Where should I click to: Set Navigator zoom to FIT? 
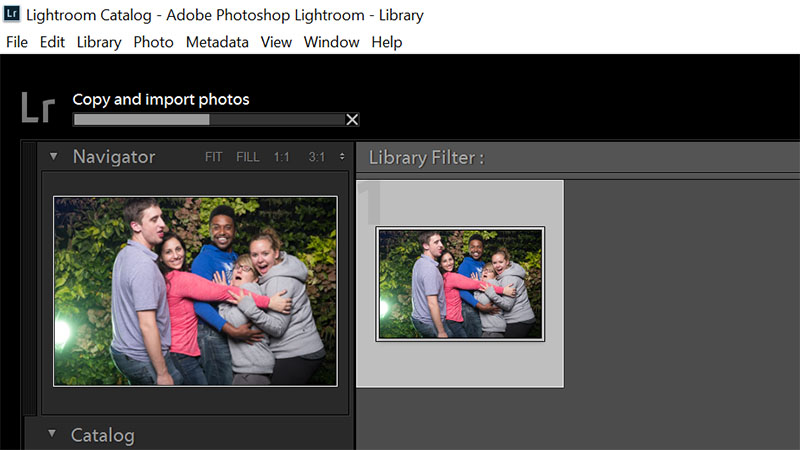coord(214,157)
